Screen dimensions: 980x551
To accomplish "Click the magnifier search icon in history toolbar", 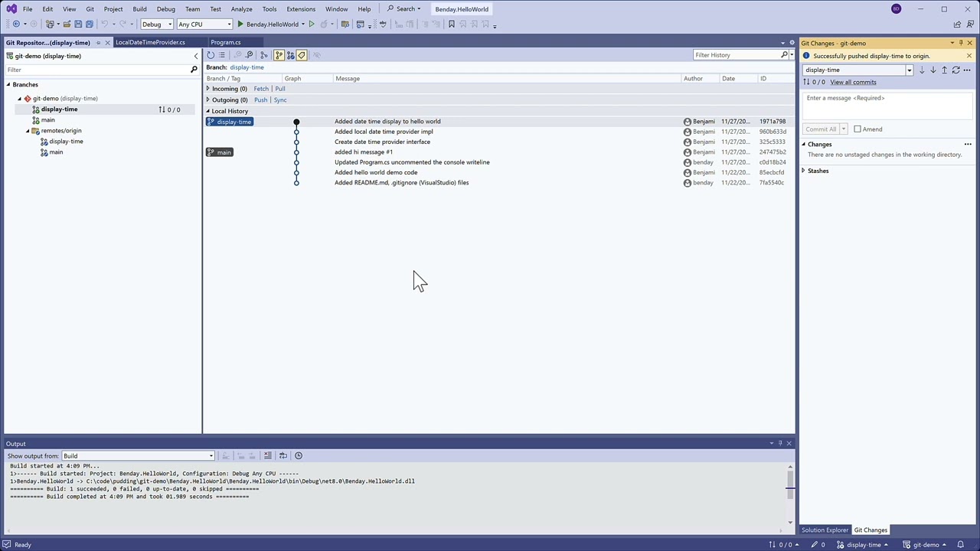I will coord(249,55).
